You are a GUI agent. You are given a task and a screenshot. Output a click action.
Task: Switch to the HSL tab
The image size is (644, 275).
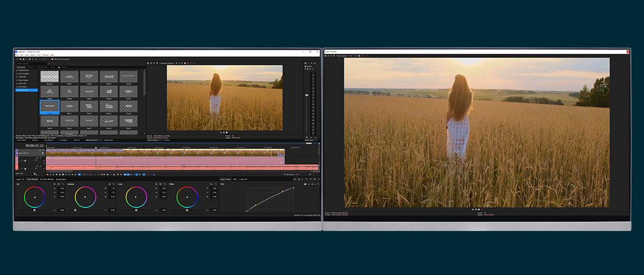[235, 179]
